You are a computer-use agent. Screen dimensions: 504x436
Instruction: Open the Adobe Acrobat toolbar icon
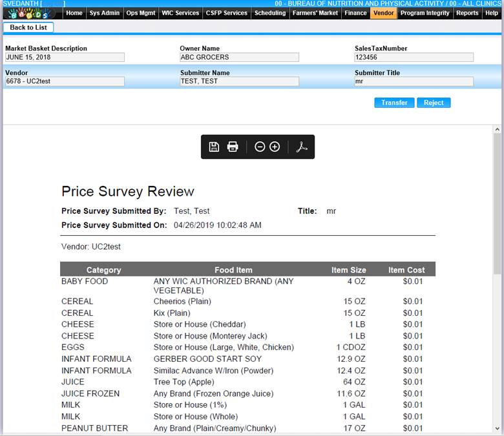coord(302,147)
